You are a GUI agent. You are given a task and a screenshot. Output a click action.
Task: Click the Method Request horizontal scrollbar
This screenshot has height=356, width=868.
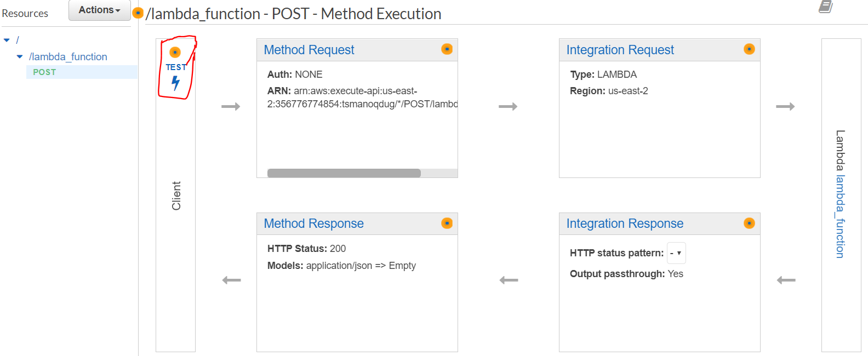tap(344, 173)
